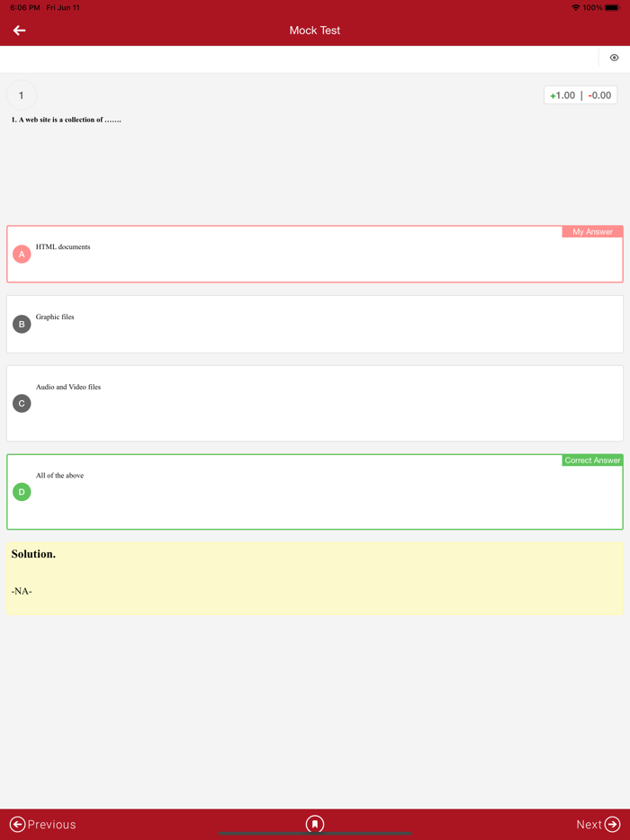The image size is (630, 840).
Task: Open the Solution section
Action: point(315,576)
